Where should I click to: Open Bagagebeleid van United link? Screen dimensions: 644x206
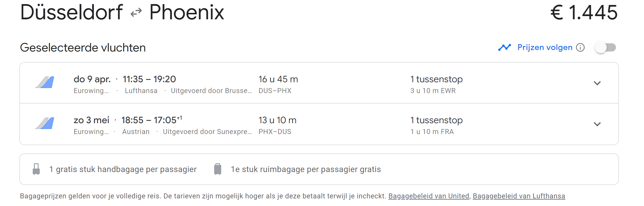click(429, 196)
